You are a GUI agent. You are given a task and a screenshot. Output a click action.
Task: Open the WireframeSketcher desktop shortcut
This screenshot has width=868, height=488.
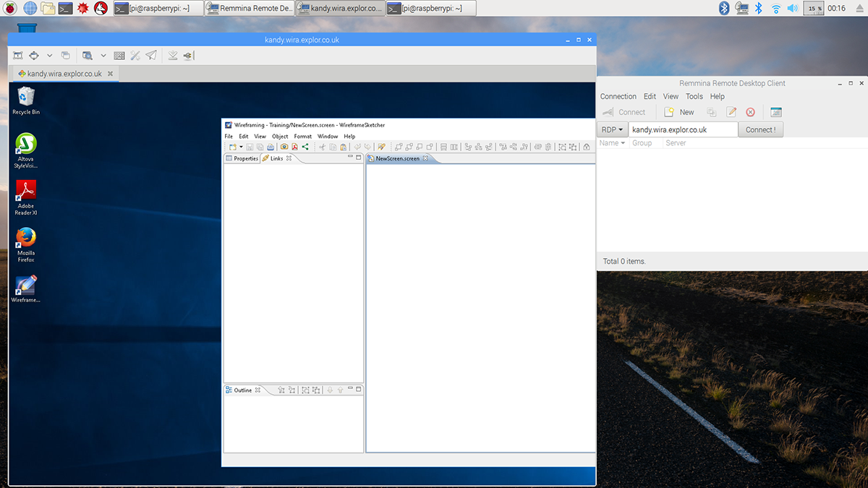(26, 289)
